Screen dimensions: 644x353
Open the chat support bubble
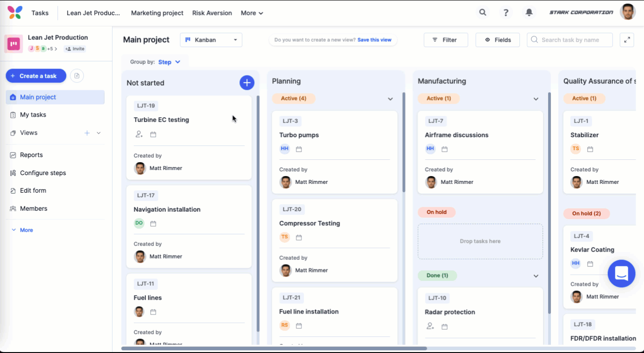[x=621, y=274]
